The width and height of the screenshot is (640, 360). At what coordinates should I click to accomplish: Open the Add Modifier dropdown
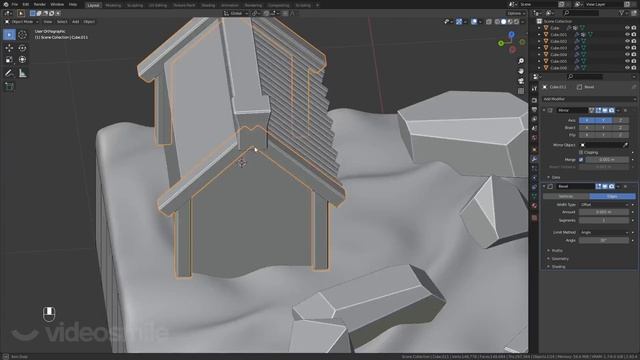[x=589, y=99]
